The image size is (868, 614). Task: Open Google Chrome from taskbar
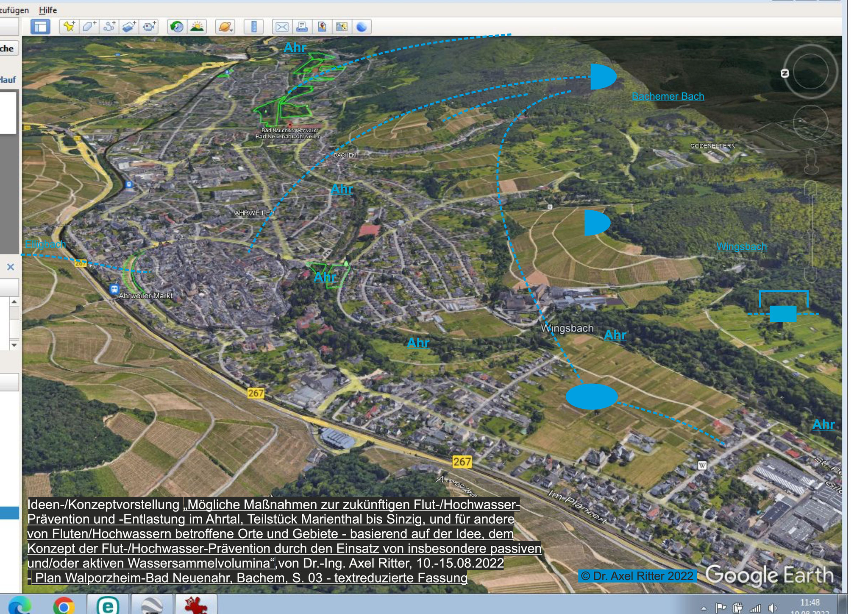(x=64, y=606)
